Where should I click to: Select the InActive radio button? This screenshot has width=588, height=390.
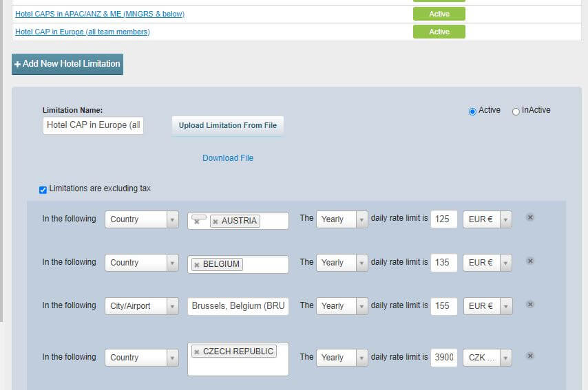516,111
